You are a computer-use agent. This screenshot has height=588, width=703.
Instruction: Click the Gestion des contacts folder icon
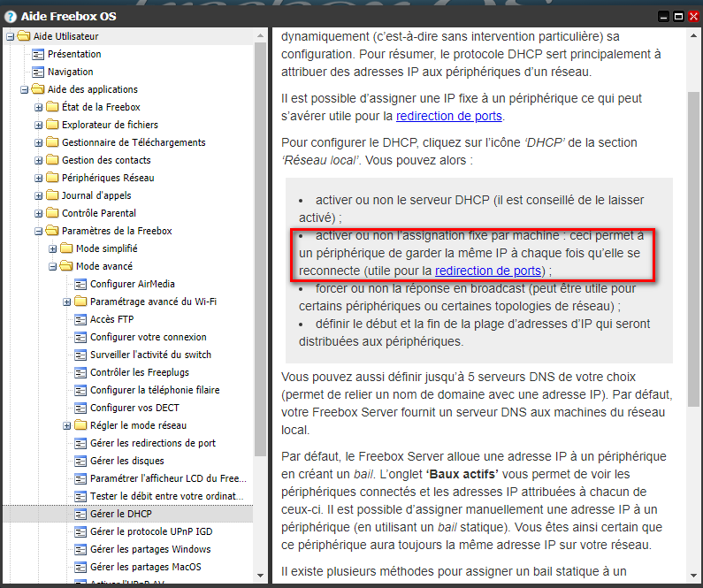[52, 160]
